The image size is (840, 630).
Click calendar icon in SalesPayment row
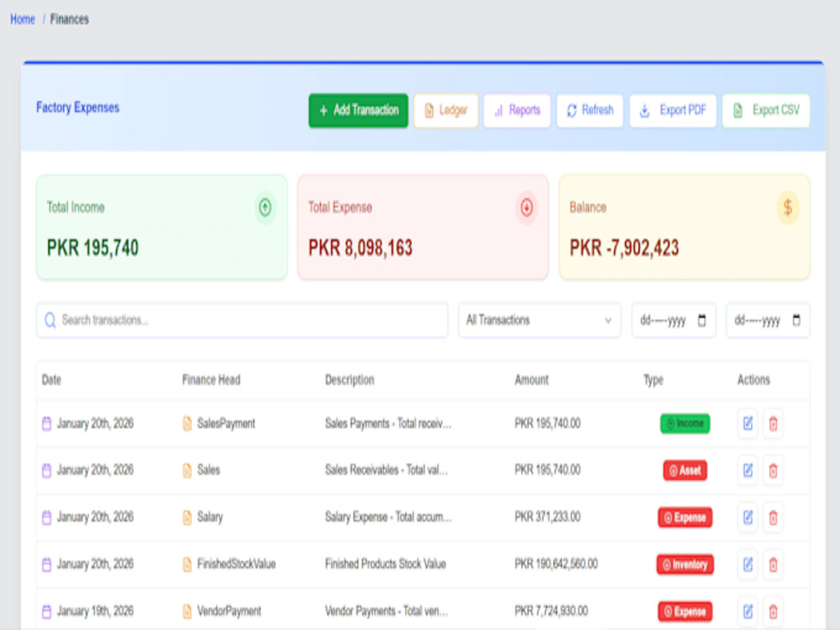(46, 423)
